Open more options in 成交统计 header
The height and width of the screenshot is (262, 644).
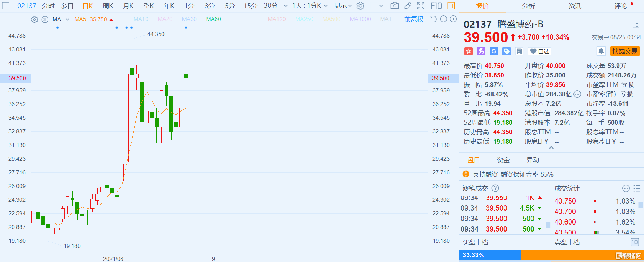coord(626,188)
